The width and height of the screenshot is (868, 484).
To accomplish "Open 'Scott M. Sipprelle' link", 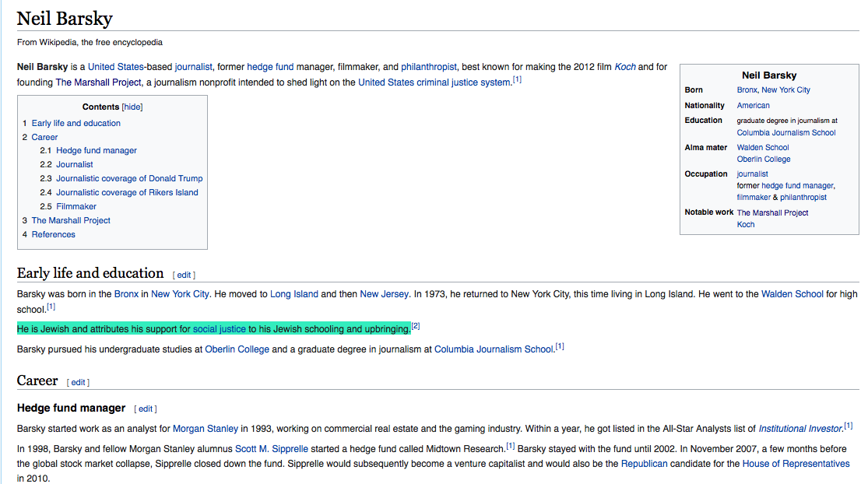I will (271, 449).
